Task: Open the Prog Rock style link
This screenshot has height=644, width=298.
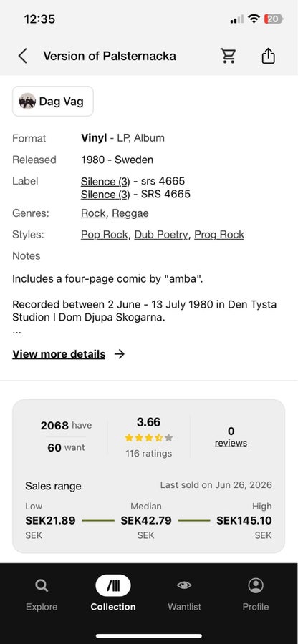Action: (219, 235)
